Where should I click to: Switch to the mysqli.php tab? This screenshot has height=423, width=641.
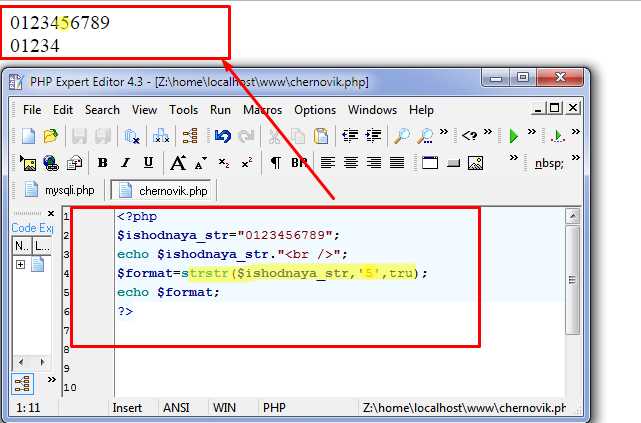pyautogui.click(x=60, y=190)
